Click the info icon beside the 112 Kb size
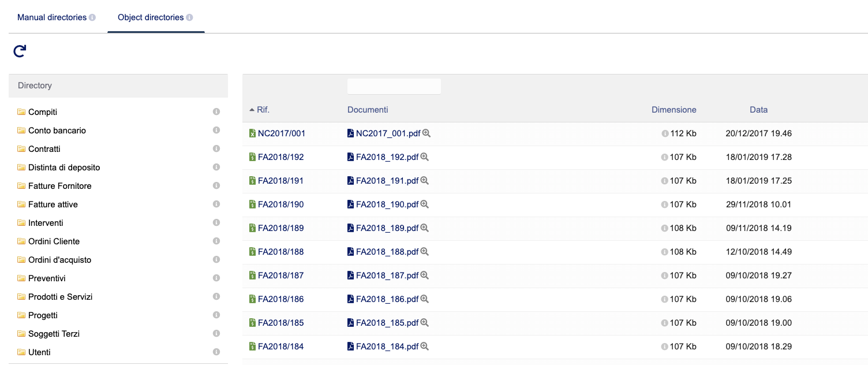This screenshot has width=868, height=365. (x=665, y=133)
